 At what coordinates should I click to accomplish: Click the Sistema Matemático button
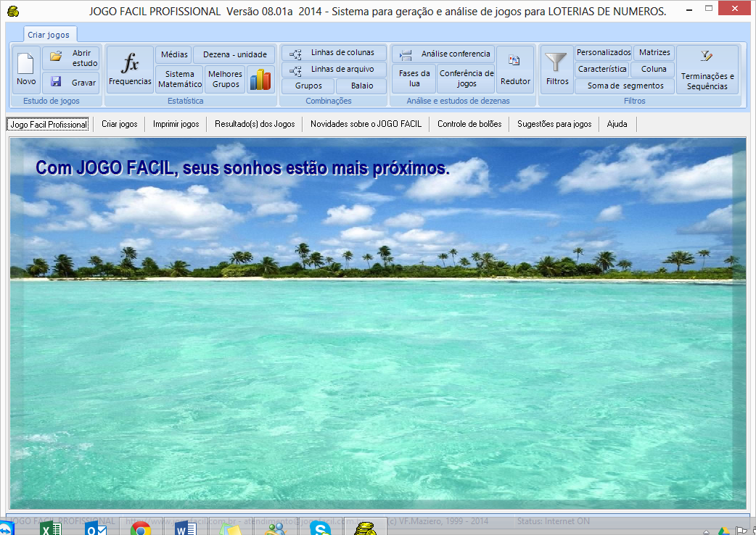tap(179, 79)
